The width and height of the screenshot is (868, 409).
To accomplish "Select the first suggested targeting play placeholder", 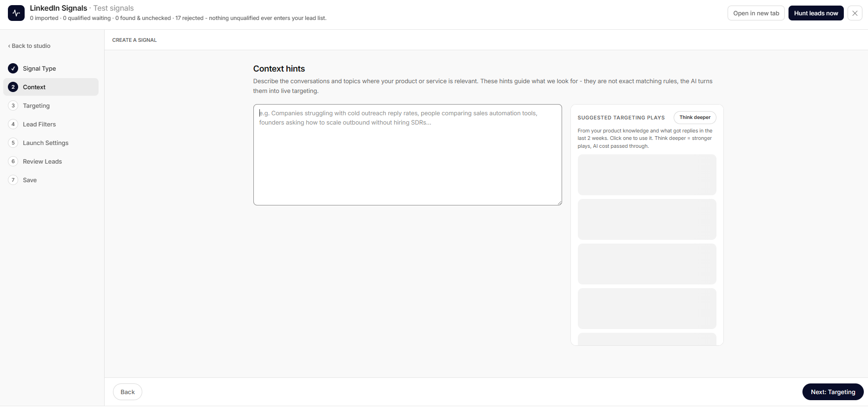I will tap(647, 175).
